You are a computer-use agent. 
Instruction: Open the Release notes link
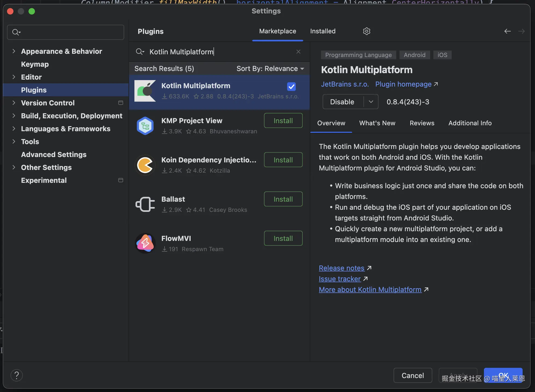tap(341, 268)
